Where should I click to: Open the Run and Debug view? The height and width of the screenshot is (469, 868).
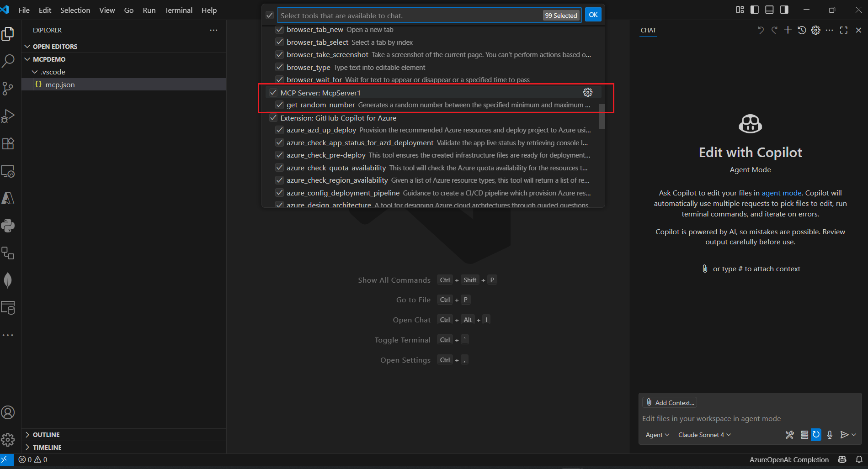[8, 116]
